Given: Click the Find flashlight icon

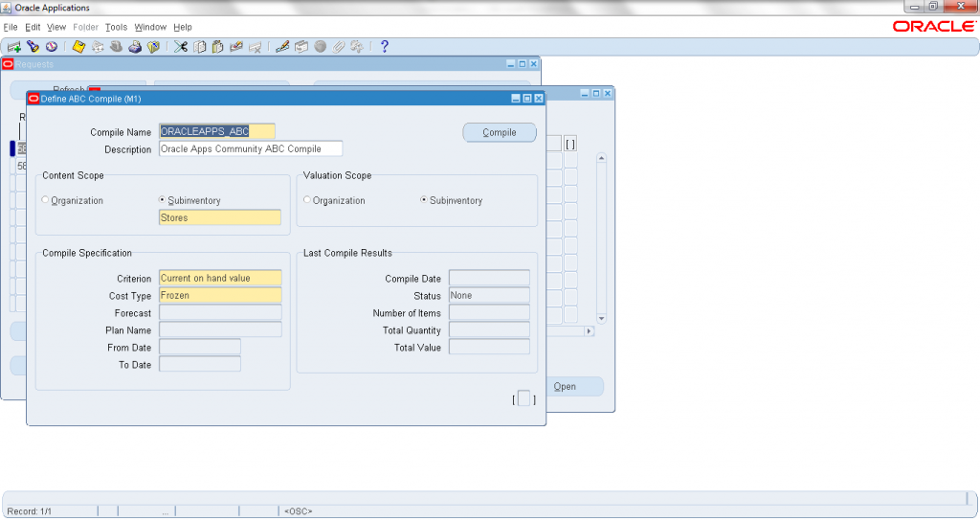Looking at the screenshot, I should tap(33, 47).
